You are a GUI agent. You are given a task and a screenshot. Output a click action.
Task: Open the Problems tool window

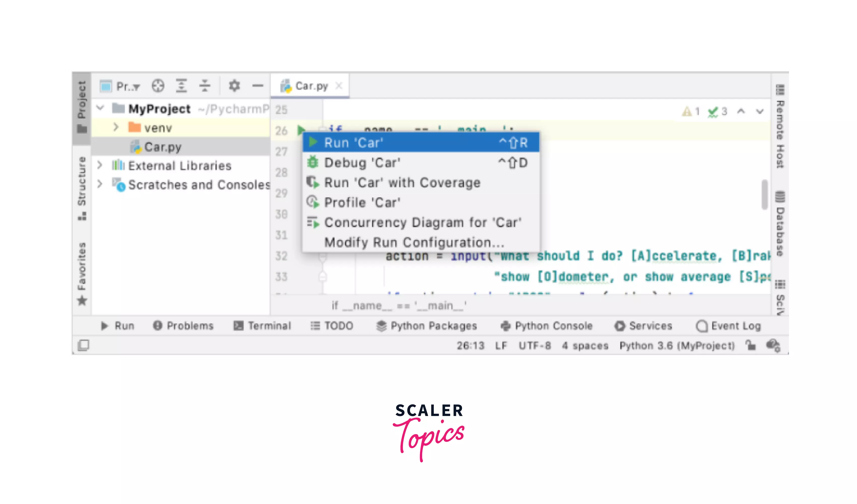(183, 326)
